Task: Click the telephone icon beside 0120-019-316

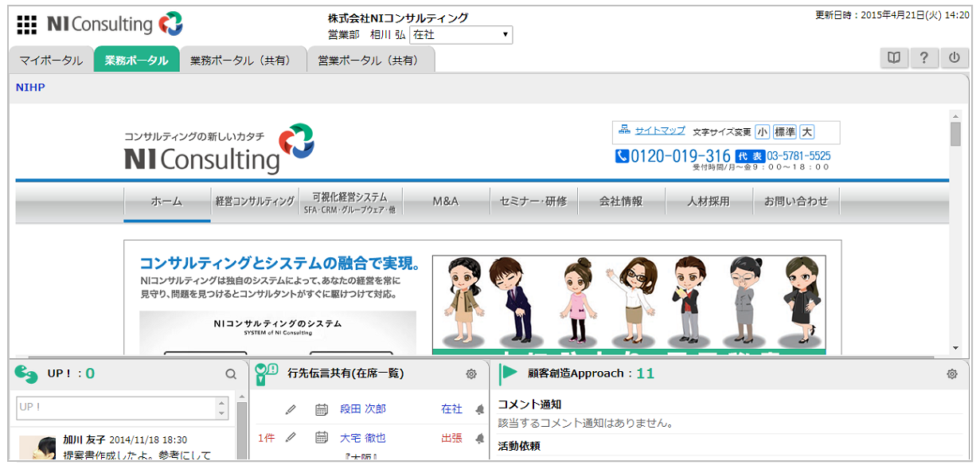Action: point(622,156)
